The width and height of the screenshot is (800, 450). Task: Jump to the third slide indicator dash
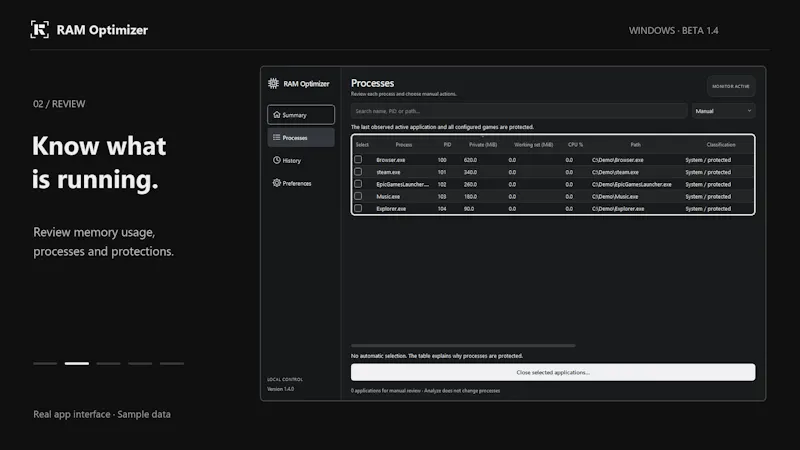pyautogui.click(x=108, y=363)
